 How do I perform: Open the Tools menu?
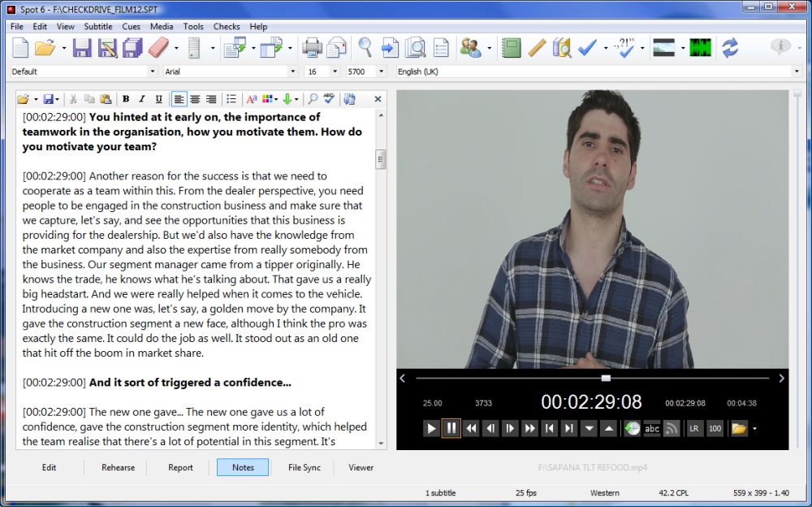193,27
